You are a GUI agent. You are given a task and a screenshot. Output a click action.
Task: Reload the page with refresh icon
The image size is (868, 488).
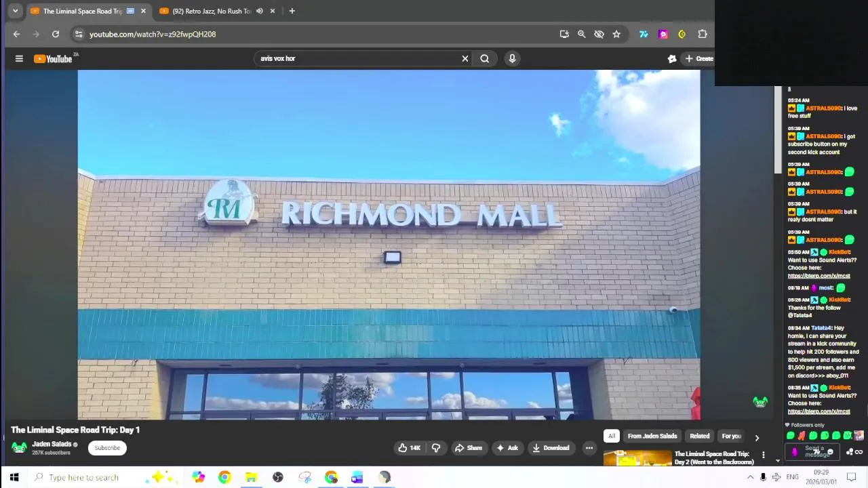pos(56,35)
